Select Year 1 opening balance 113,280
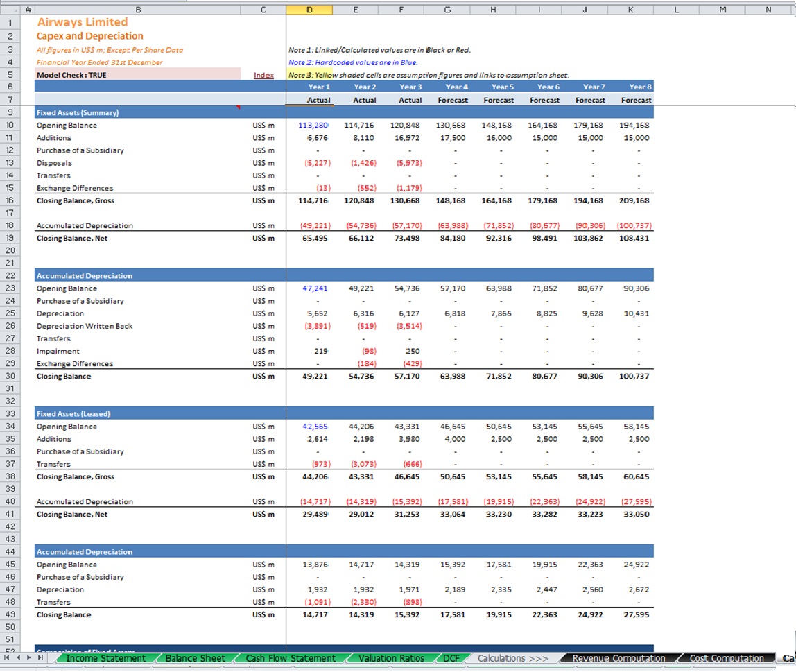The image size is (796, 672). pos(313,126)
